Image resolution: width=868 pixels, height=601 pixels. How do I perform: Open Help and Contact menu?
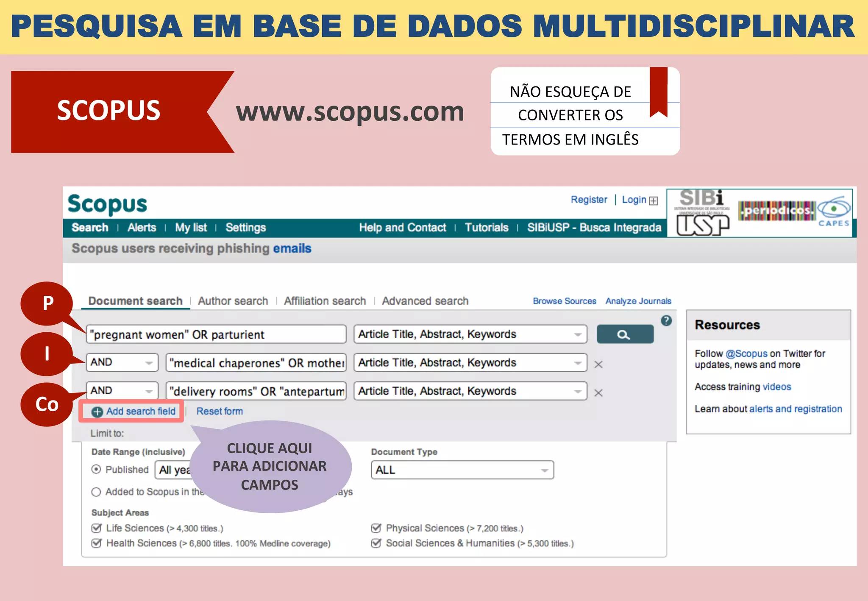point(403,228)
